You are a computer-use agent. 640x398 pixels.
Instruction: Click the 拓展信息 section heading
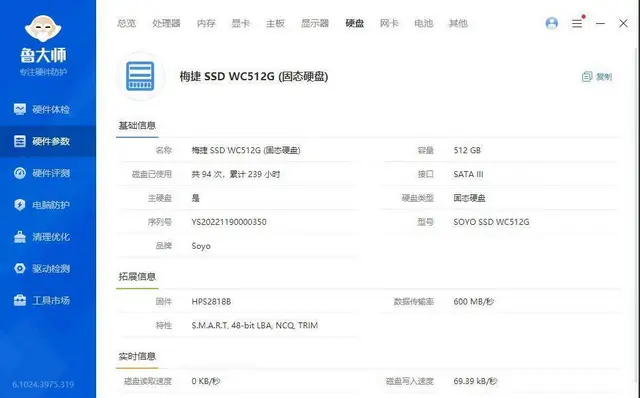137,277
